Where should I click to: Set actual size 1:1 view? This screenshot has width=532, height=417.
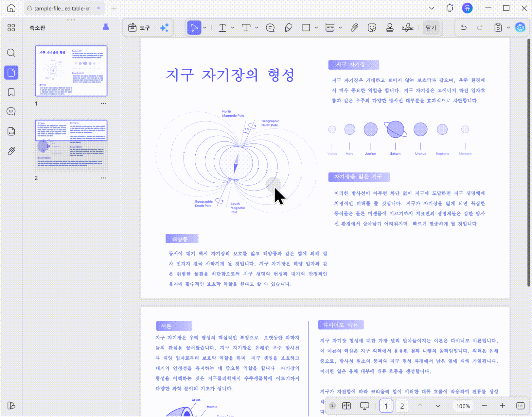(x=520, y=406)
